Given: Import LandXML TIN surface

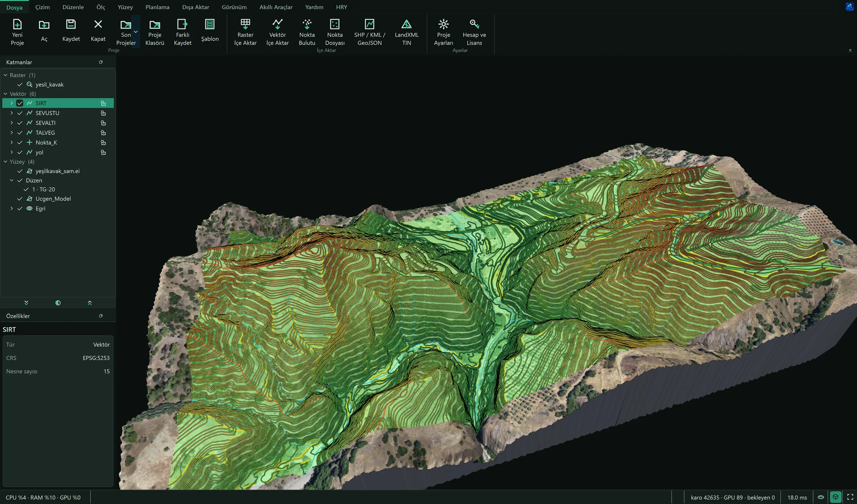Looking at the screenshot, I should pyautogui.click(x=406, y=32).
